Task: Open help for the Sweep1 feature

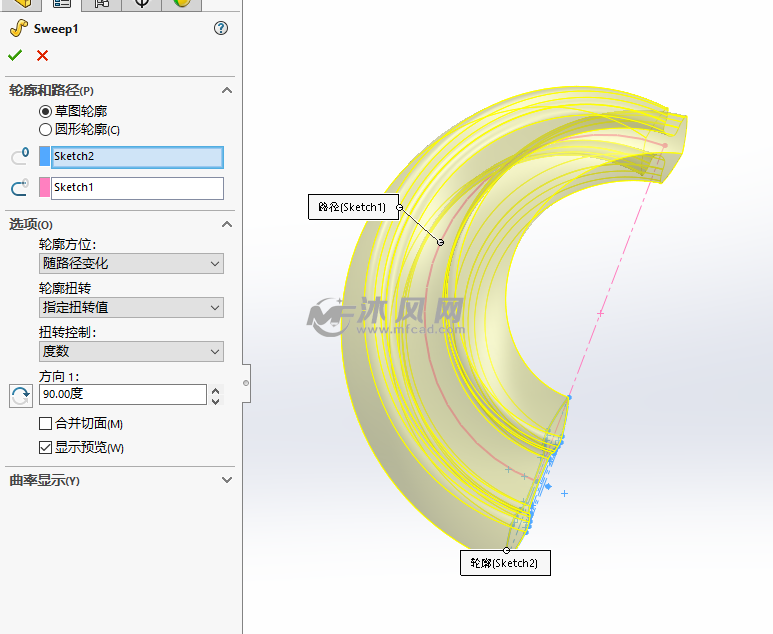Action: pyautogui.click(x=221, y=28)
